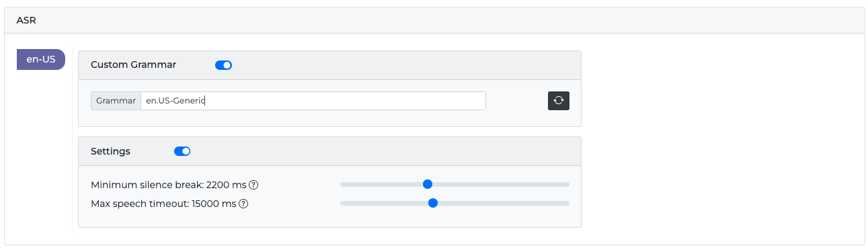Set Max speech timeout slider to minimum end

point(341,203)
